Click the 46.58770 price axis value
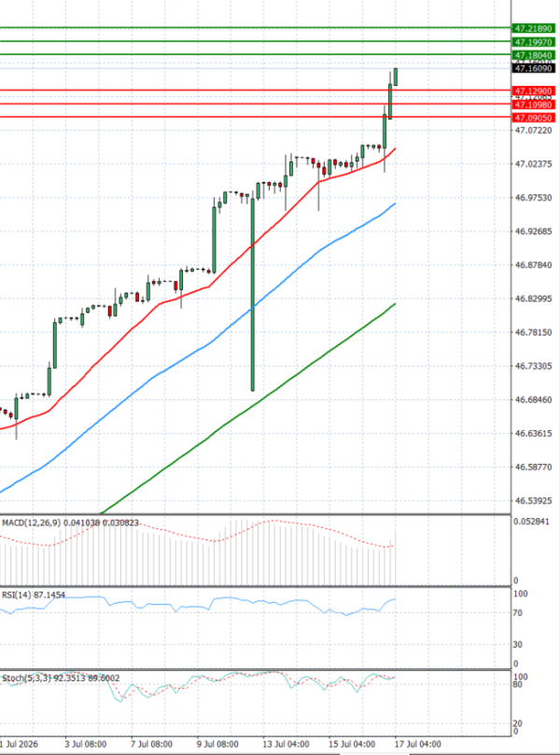 tap(534, 467)
